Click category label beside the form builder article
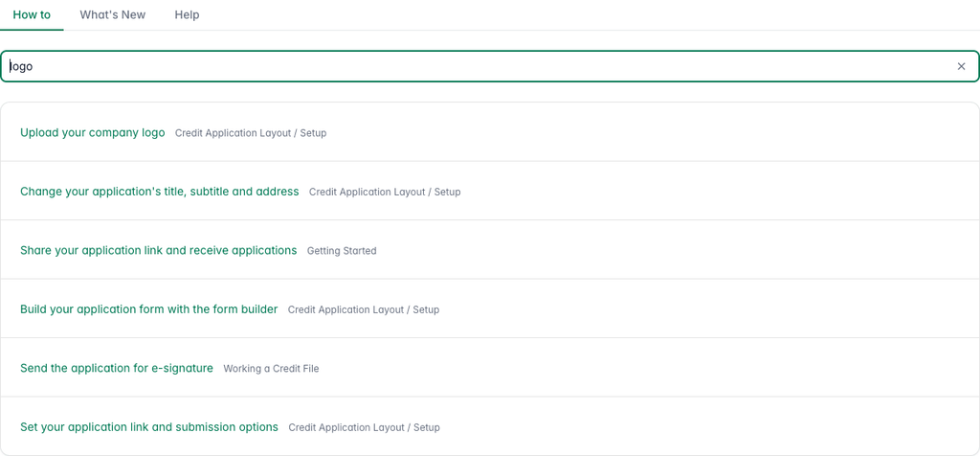 click(x=364, y=309)
